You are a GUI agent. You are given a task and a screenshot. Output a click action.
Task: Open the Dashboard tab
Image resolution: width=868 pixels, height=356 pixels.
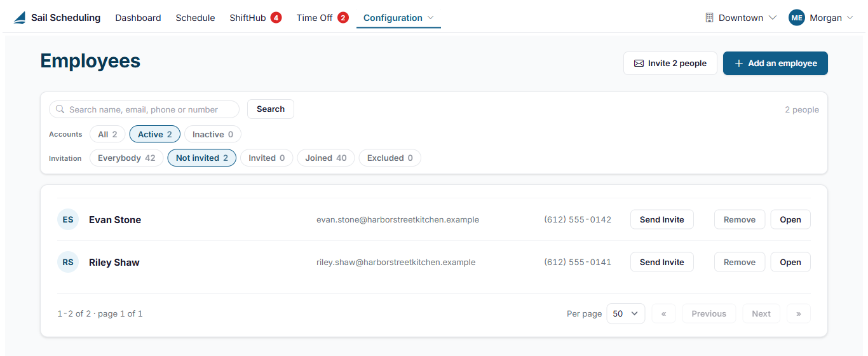(x=138, y=18)
